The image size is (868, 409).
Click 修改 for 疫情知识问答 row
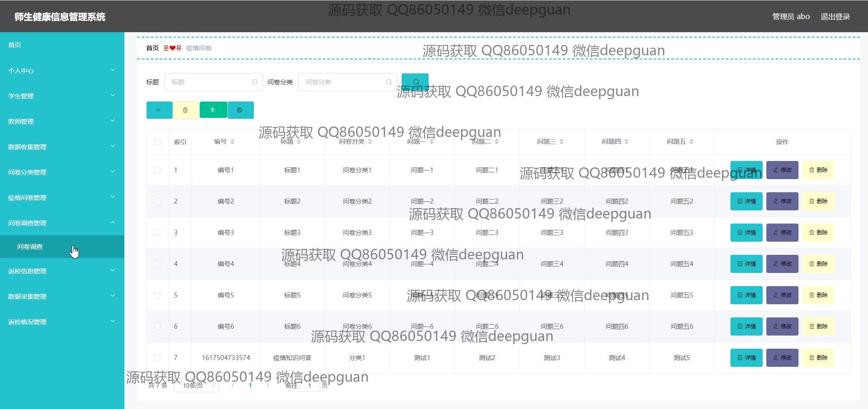(x=782, y=358)
